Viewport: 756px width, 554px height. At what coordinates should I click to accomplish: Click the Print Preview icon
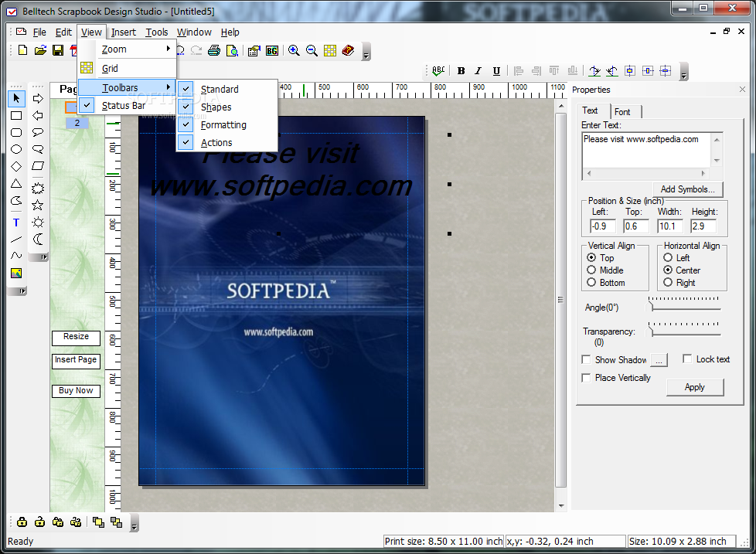tap(232, 50)
